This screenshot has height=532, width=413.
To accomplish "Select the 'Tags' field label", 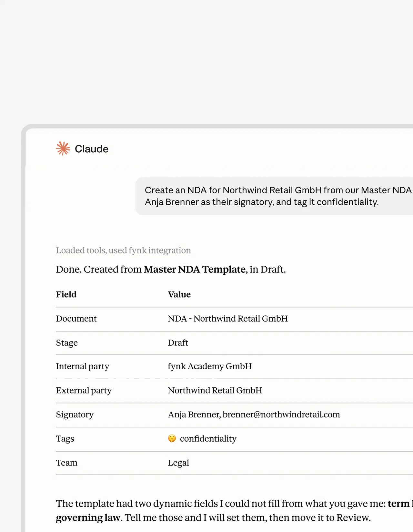I will tap(65, 439).
